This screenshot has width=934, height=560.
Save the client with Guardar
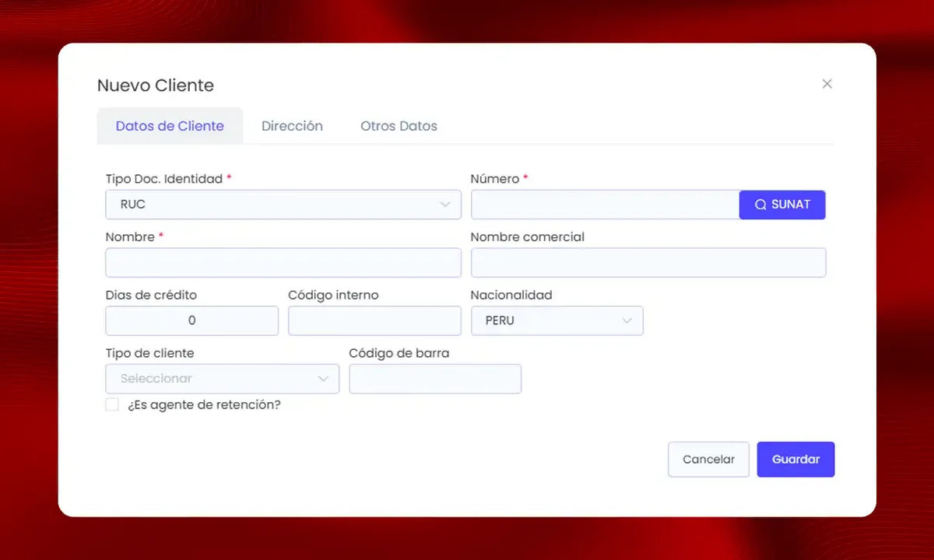[x=795, y=460]
